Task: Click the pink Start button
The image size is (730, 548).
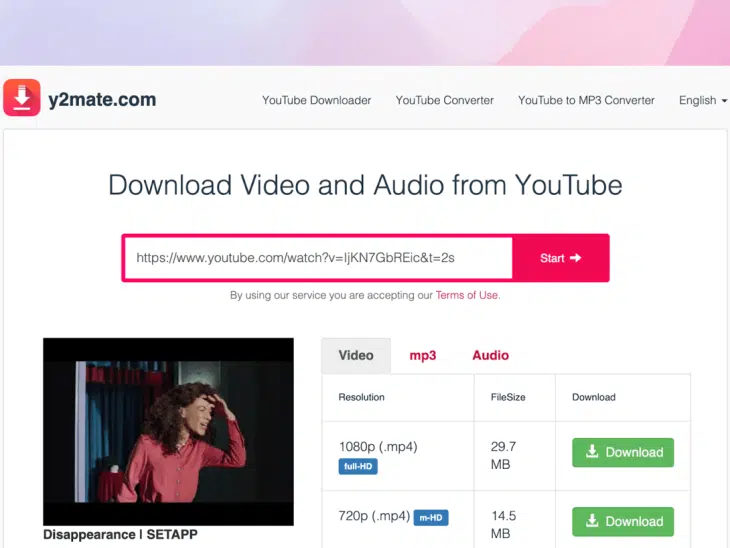Action: coord(561,258)
